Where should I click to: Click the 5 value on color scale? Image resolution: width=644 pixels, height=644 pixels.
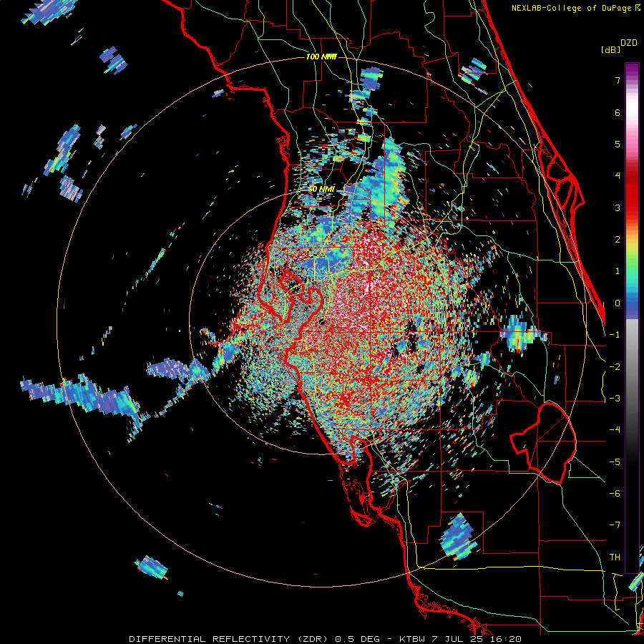[618, 144]
